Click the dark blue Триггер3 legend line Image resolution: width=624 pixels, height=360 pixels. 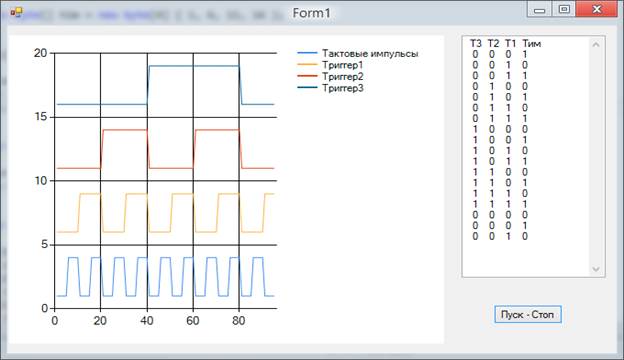[x=307, y=88]
